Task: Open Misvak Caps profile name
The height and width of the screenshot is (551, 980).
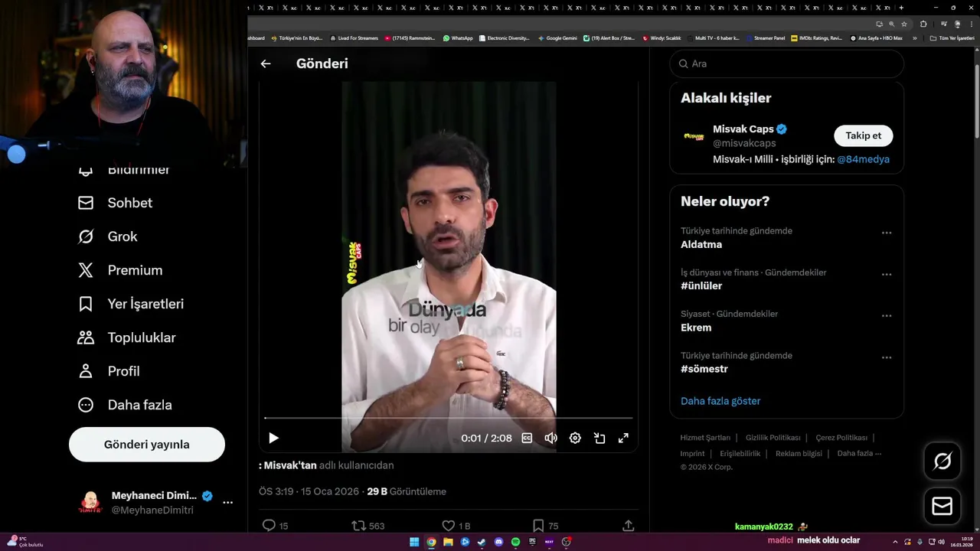Action: [x=743, y=129]
